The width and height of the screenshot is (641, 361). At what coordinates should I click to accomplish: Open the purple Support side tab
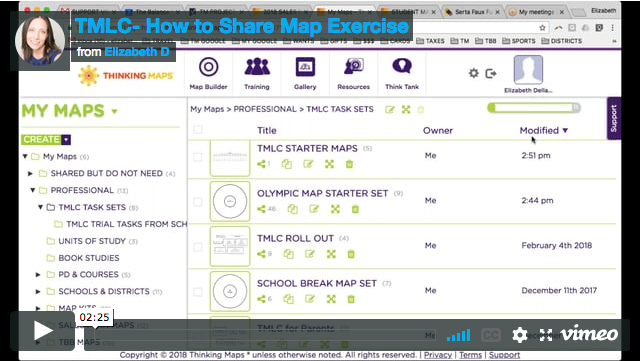[x=614, y=119]
